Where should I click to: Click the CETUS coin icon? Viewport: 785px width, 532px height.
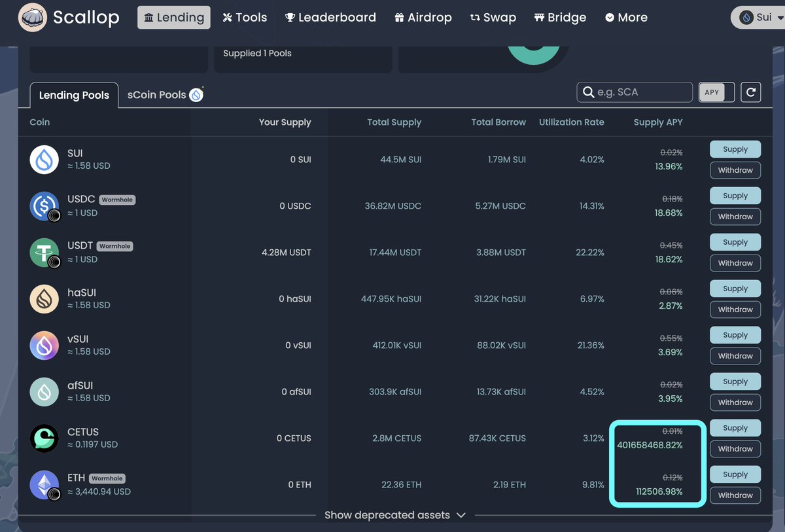(44, 438)
